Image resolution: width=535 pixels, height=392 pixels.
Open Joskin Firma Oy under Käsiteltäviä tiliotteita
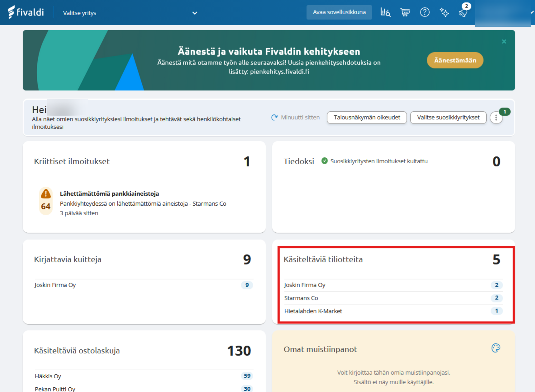[x=393, y=285]
